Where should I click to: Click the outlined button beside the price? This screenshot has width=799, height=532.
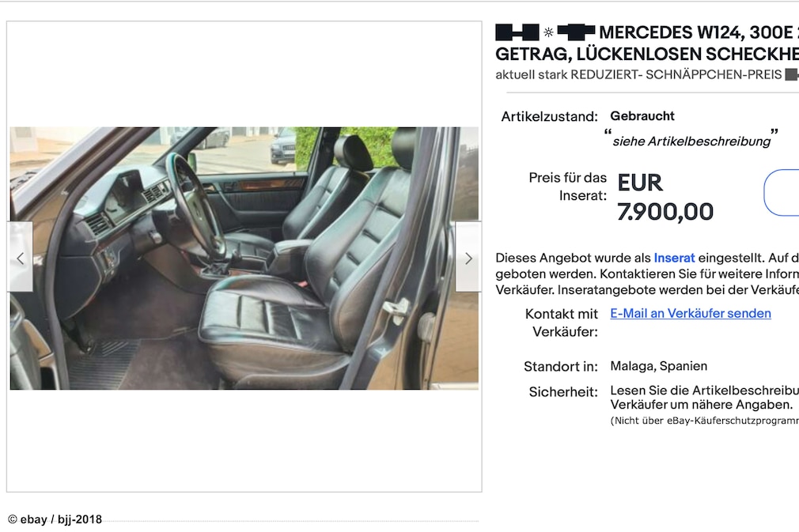[x=782, y=192]
